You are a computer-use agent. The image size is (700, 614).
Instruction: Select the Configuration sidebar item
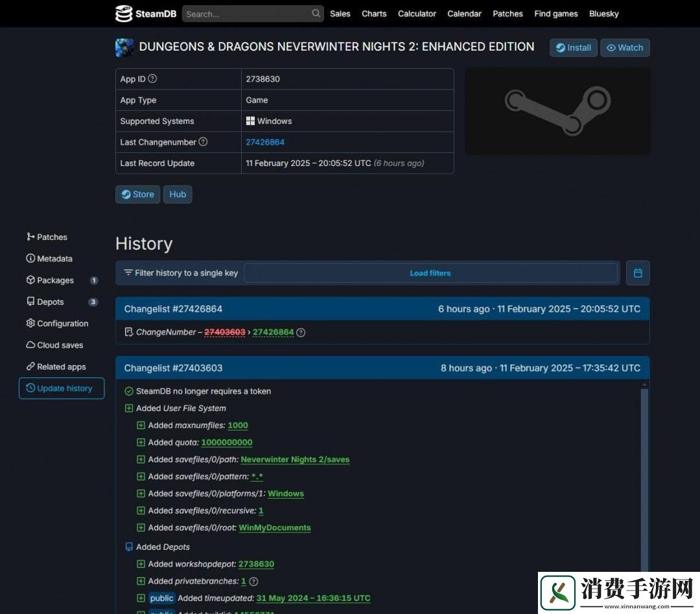pos(62,323)
